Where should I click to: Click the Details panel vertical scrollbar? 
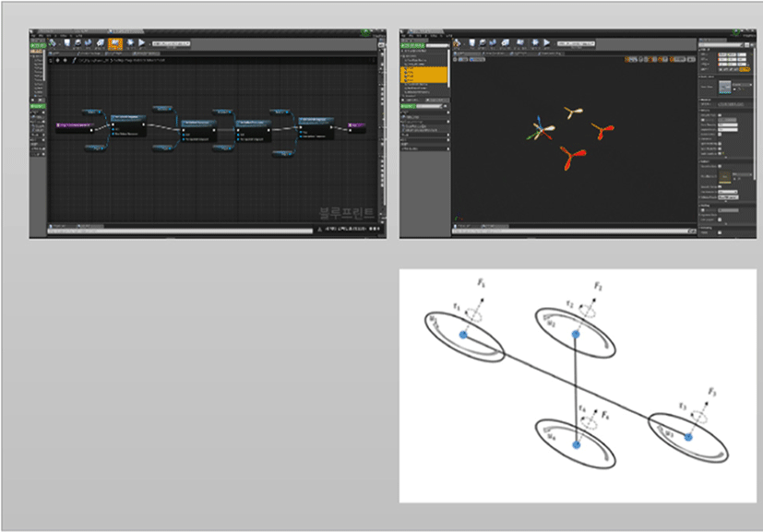(753, 112)
